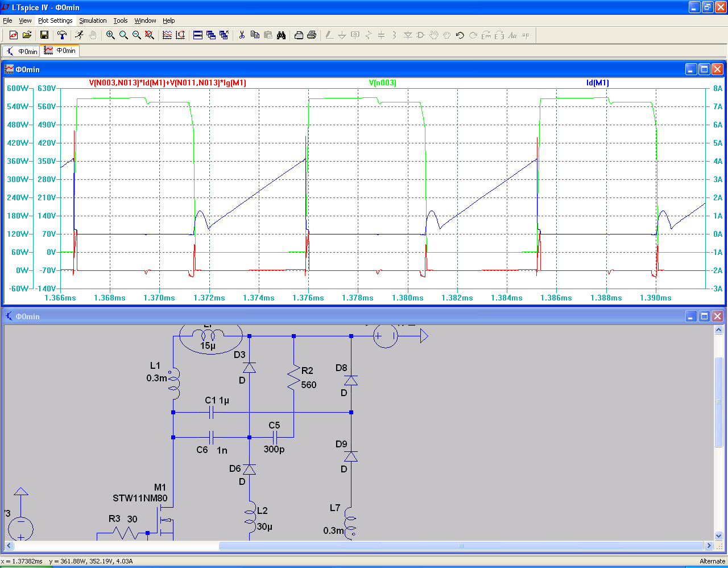Click the schematic horizontal scrollbar thumb
This screenshot has height=568, width=728.
coord(461,546)
